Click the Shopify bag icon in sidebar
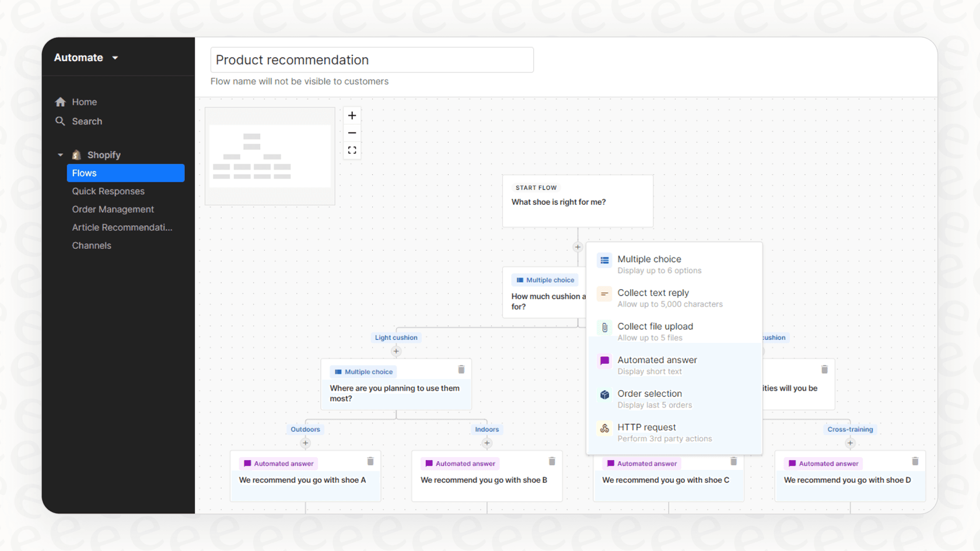 76,155
